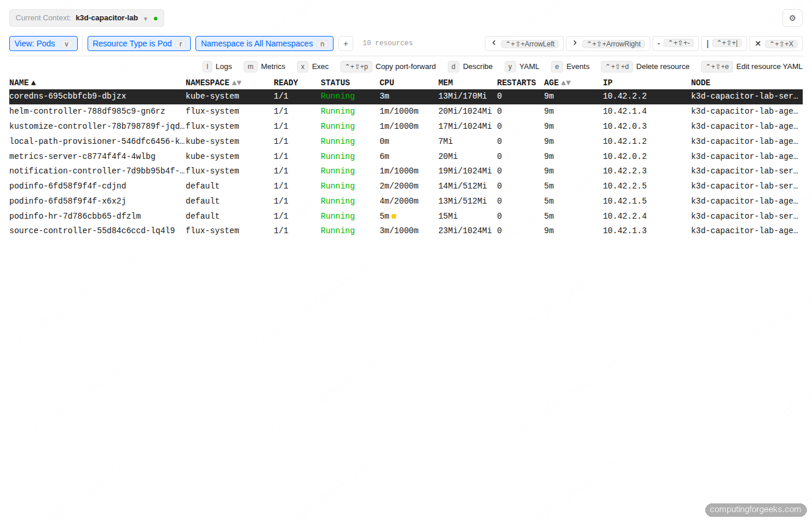This screenshot has width=812, height=522.
Task: View the YAML of the selected pod
Action: click(522, 67)
